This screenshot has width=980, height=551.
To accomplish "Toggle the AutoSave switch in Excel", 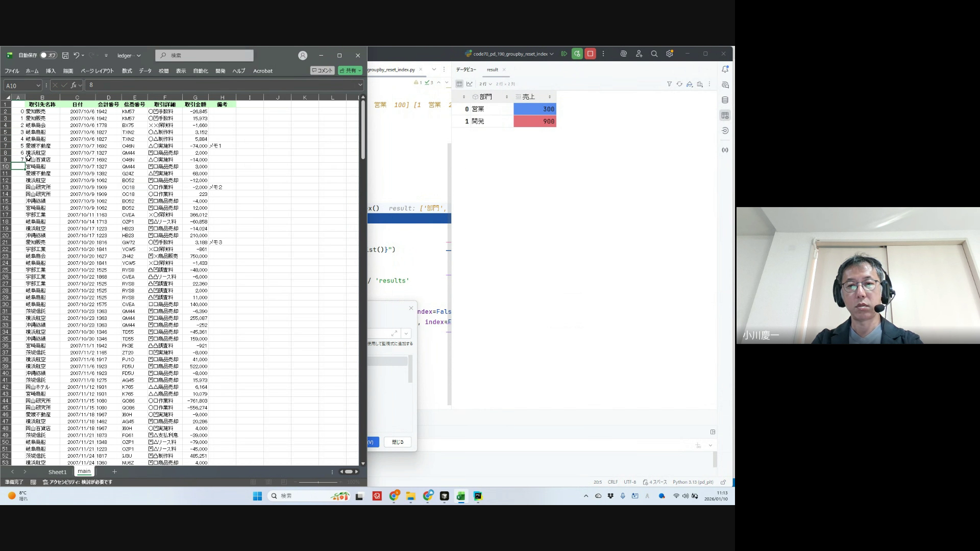I will [48, 55].
